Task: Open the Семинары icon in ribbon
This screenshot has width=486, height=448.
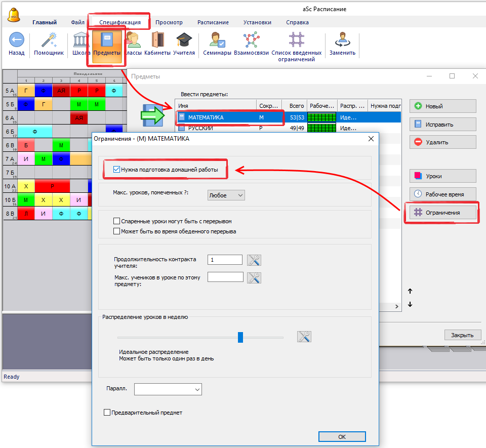Action: (217, 40)
